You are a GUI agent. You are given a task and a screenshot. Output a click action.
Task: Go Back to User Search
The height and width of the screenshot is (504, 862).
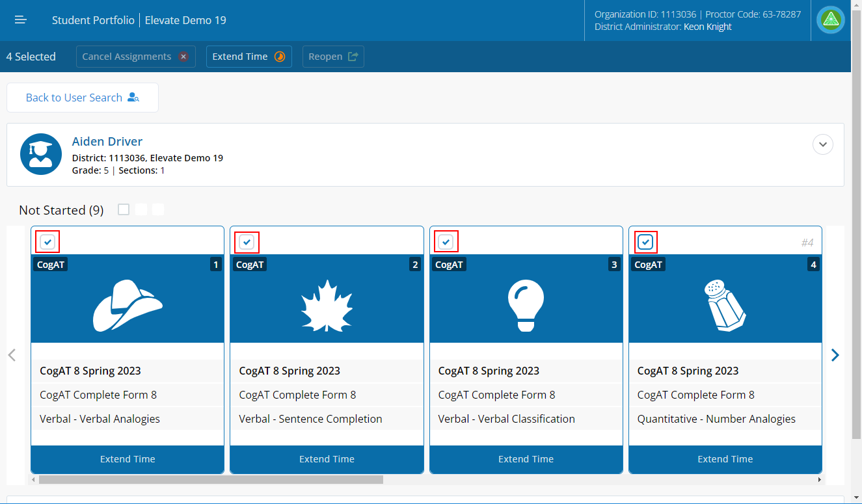click(83, 98)
